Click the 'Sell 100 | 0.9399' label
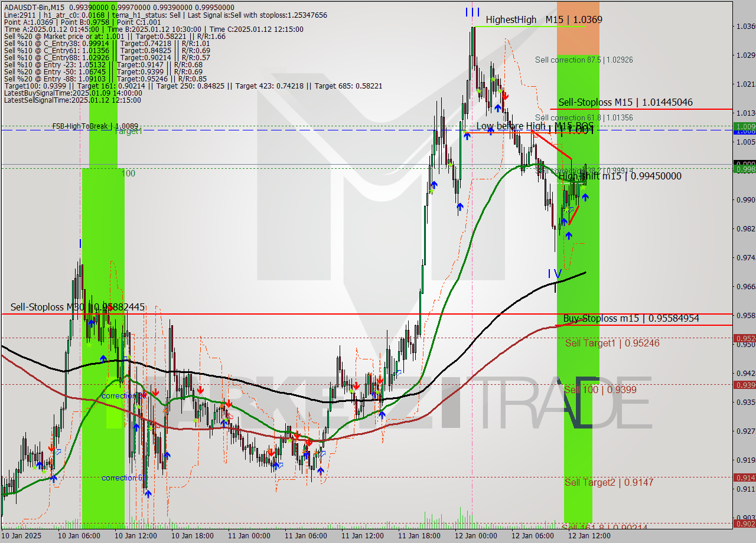The width and height of the screenshot is (756, 543). point(600,390)
